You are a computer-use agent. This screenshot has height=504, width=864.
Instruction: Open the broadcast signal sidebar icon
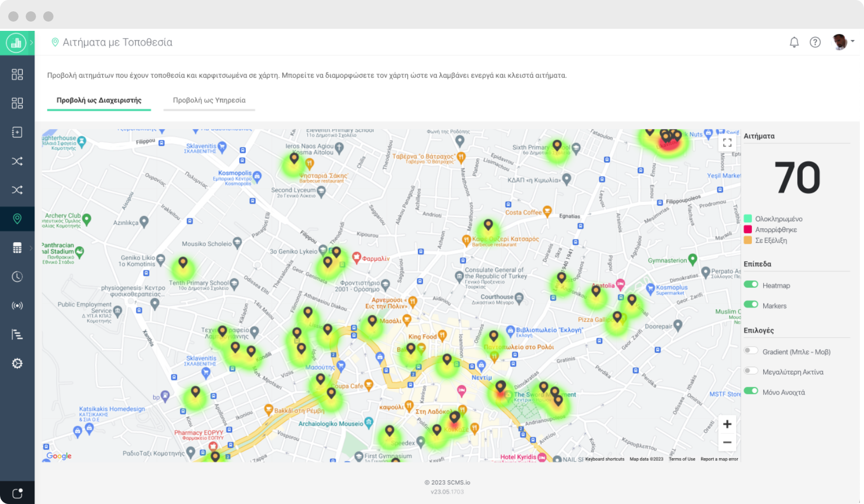click(17, 305)
